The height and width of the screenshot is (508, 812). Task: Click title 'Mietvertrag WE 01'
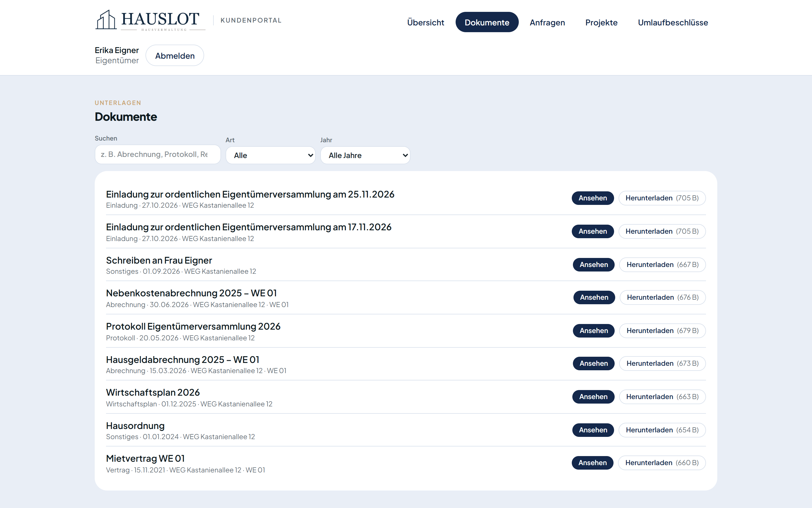click(x=145, y=458)
